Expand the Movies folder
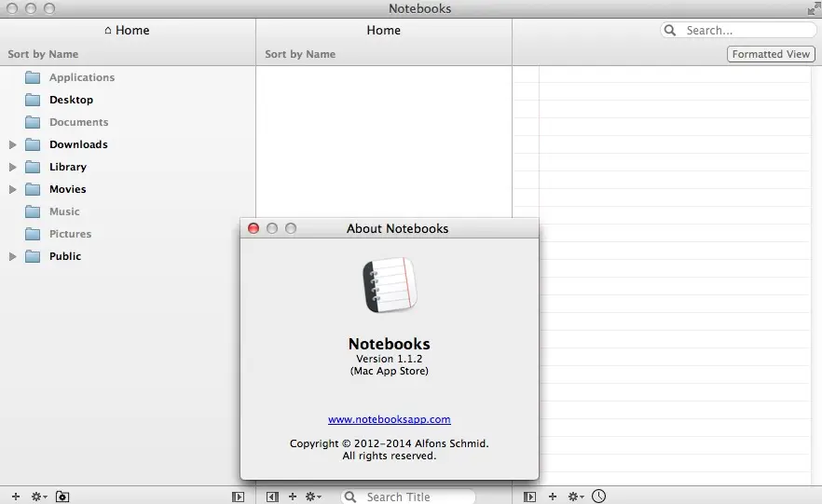Viewport: 822px width, 504px height. point(13,190)
